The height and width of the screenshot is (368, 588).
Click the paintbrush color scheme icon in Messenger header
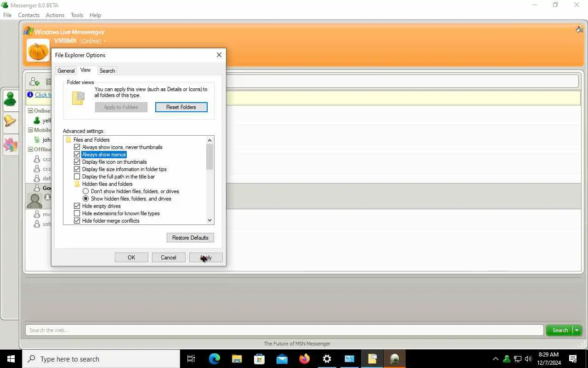[579, 29]
